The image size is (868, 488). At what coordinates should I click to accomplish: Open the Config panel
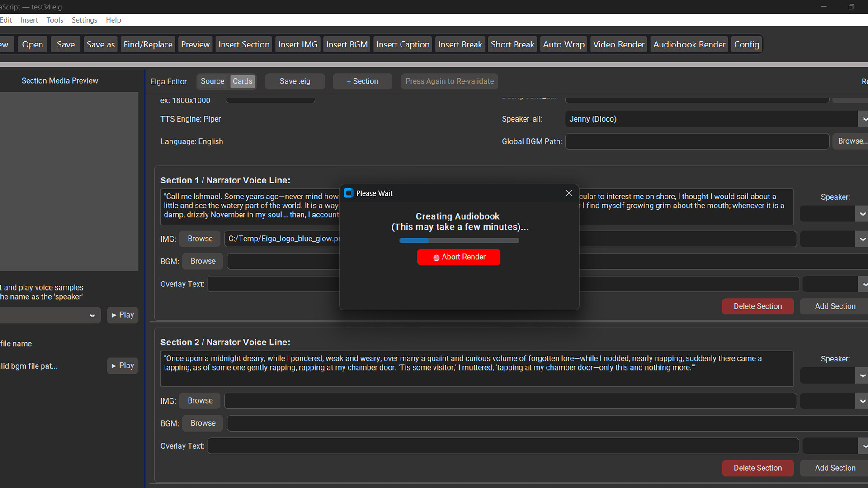pyautogui.click(x=746, y=44)
